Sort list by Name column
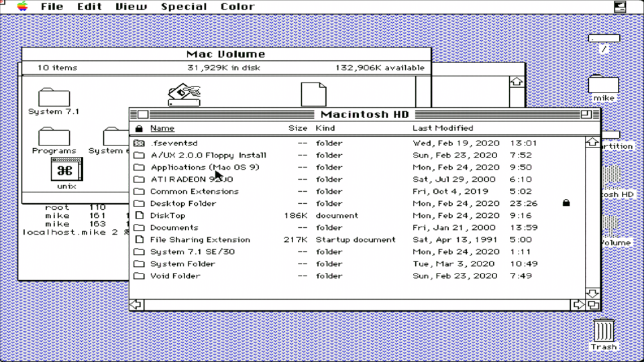The image size is (644, 362). [162, 128]
